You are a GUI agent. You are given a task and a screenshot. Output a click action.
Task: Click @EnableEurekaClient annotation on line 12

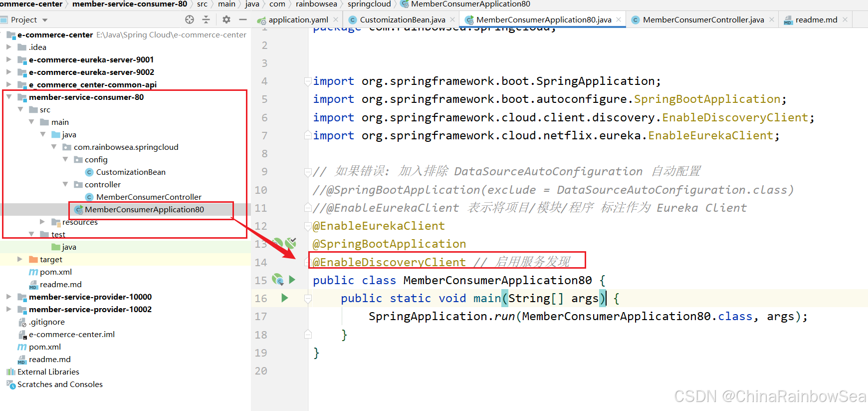[379, 226]
